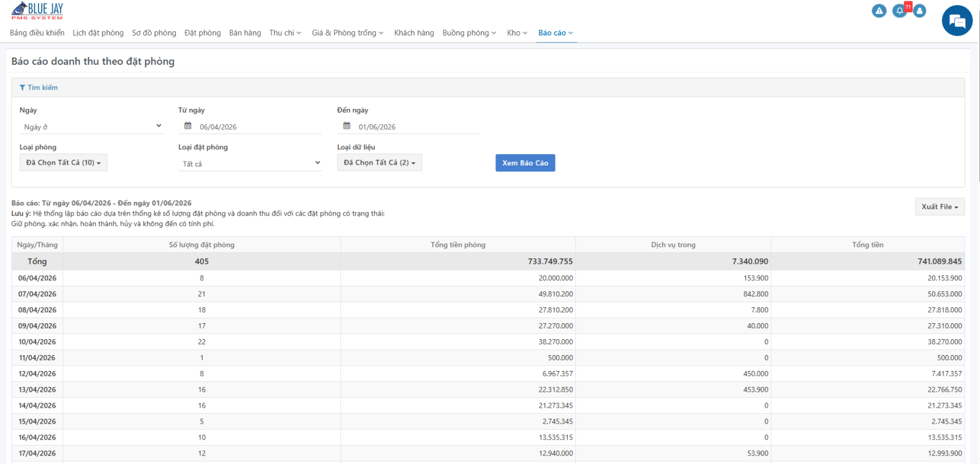This screenshot has height=464, width=980.
Task: Select date row 11/04/2026
Action: point(488,357)
